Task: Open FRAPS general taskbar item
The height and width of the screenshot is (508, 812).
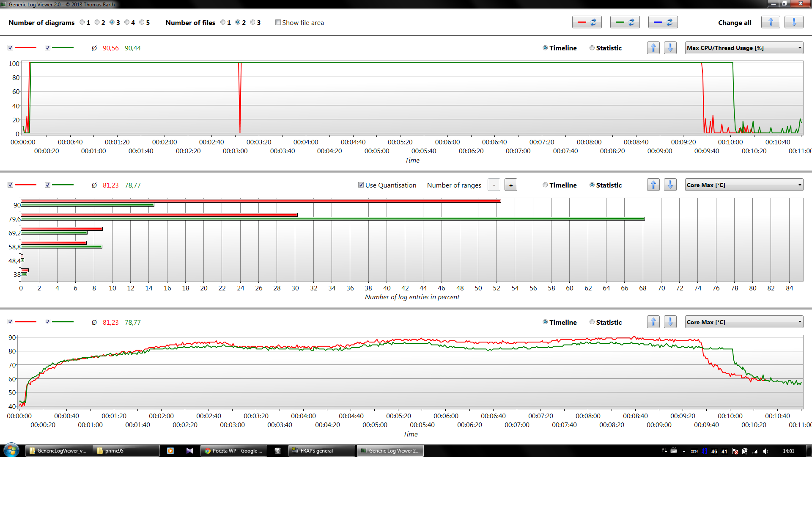Action: tap(322, 451)
